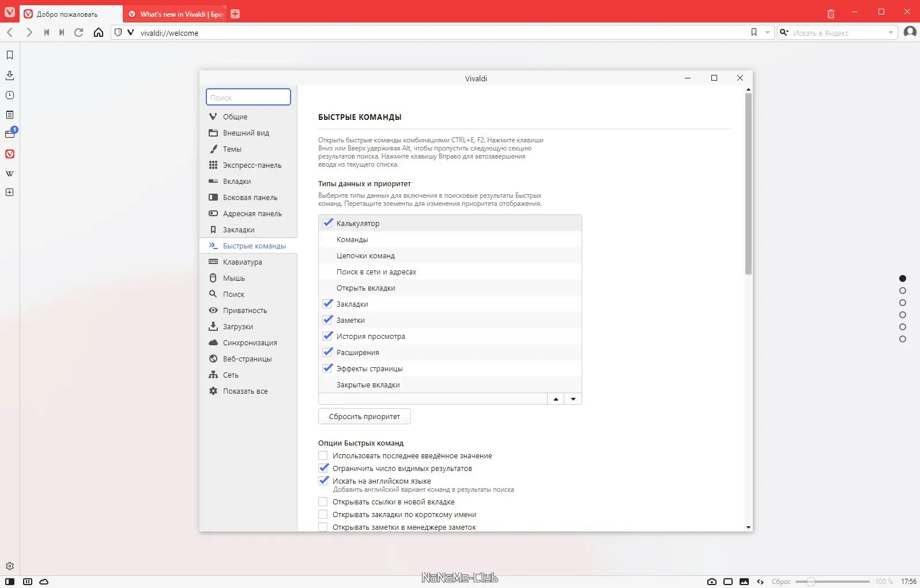Open the Вкладки settings section
Screen dimensions: 920x588
pos(248,181)
